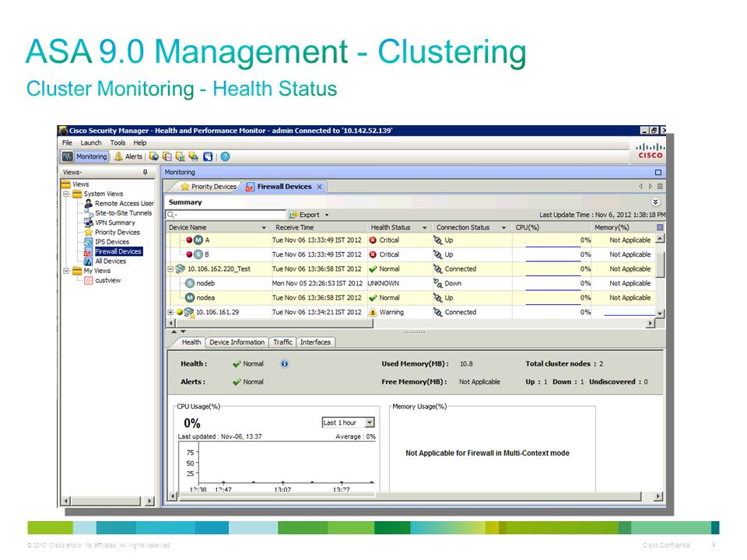
Task: Select VPN Summary view
Action: (115, 223)
